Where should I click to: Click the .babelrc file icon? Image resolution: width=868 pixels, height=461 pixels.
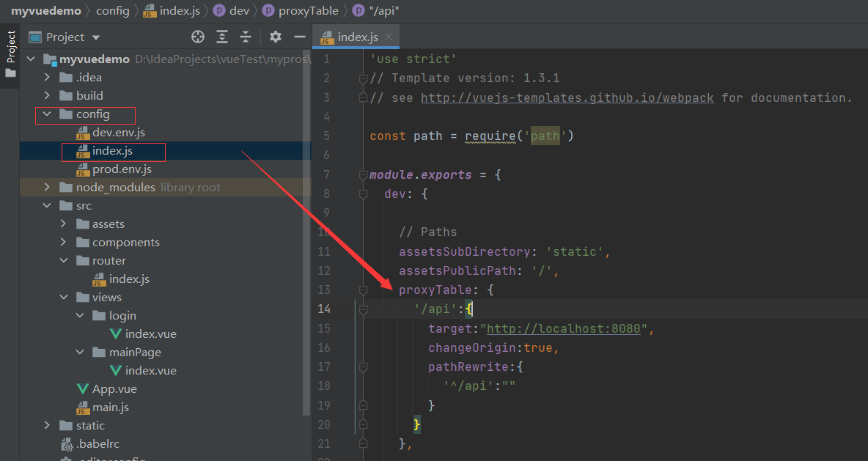pyautogui.click(x=66, y=443)
